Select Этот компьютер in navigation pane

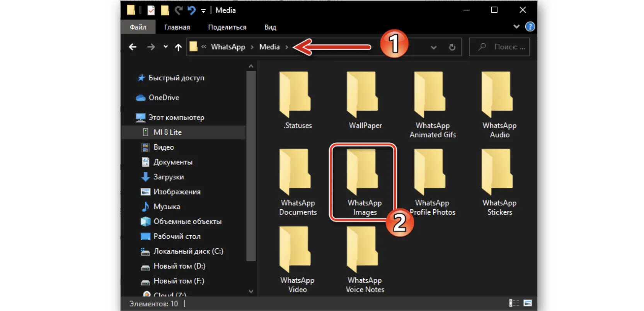pyautogui.click(x=170, y=118)
